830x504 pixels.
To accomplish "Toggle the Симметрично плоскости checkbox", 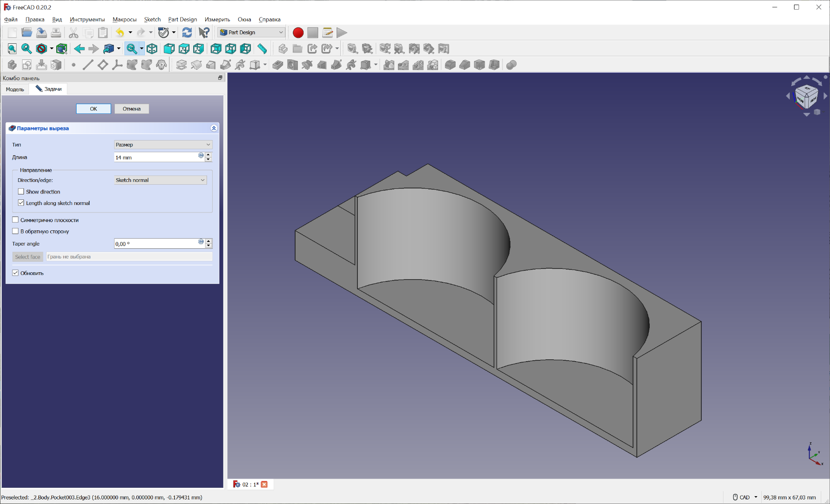I will point(16,220).
